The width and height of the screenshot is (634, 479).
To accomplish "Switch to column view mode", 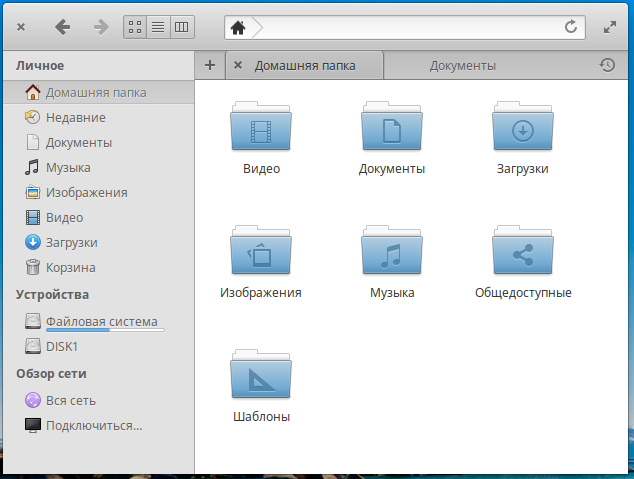I will [x=181, y=27].
